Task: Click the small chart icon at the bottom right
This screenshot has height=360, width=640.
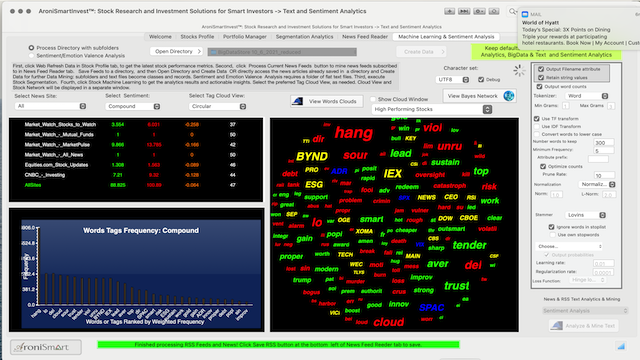Action: pyautogui.click(x=621, y=346)
